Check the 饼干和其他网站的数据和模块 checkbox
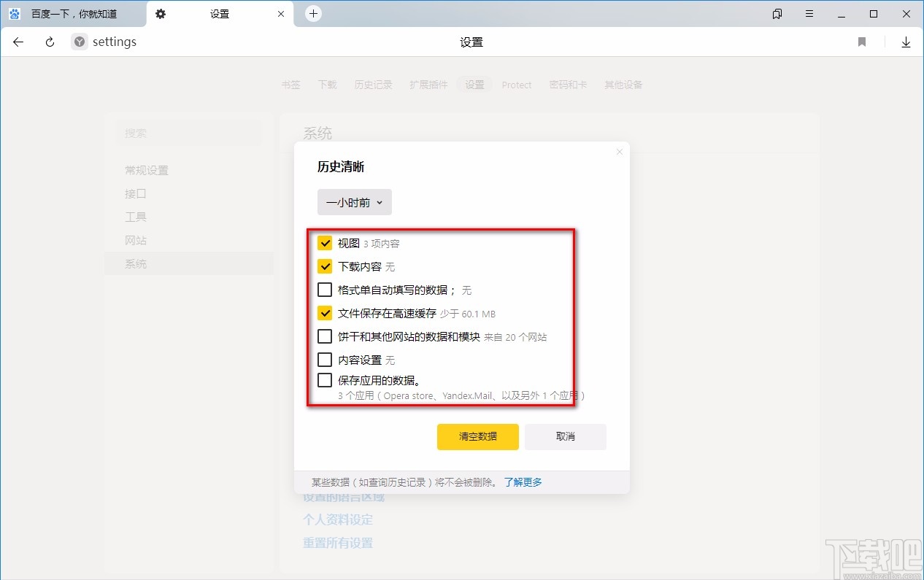Viewport: 924px width, 580px height. coord(325,336)
